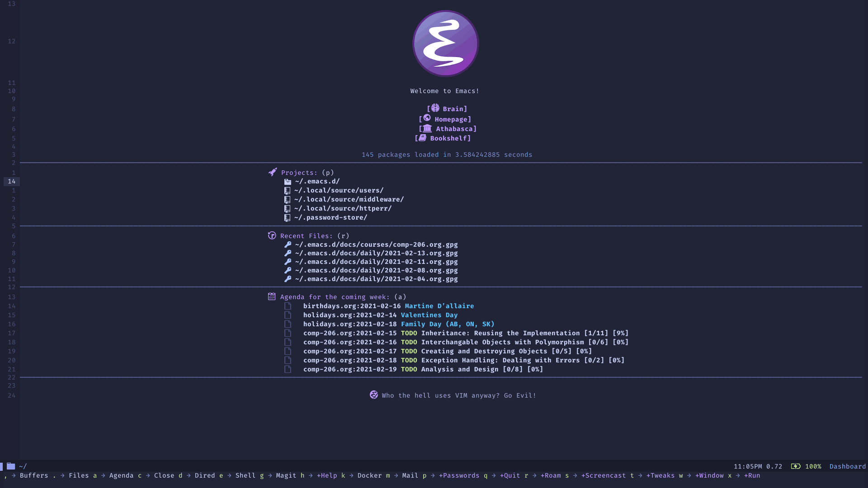Click the Recent Files clock icon
Viewport: 868px width, 488px height.
(271, 235)
